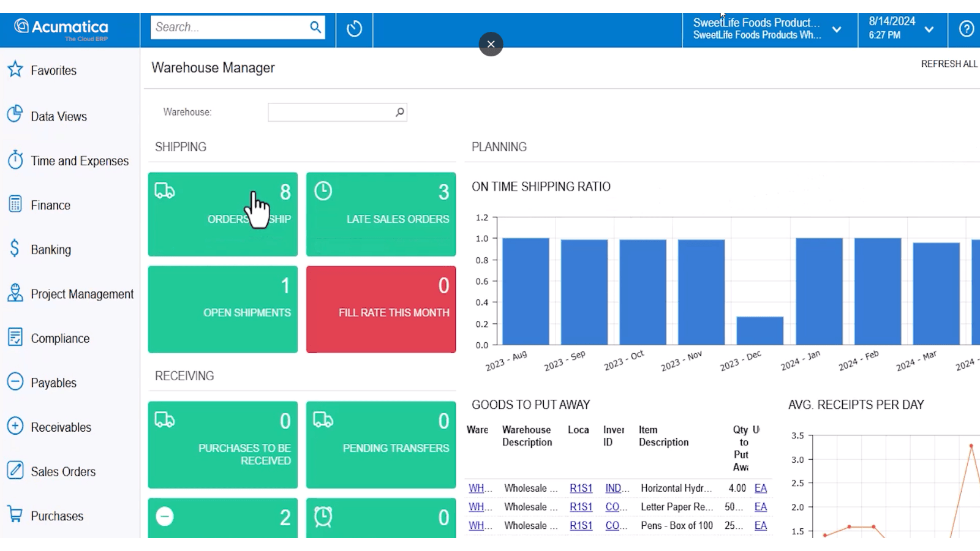The image size is (980, 551).
Task: Click the Warehouse field lookup magnifier
Action: click(399, 112)
